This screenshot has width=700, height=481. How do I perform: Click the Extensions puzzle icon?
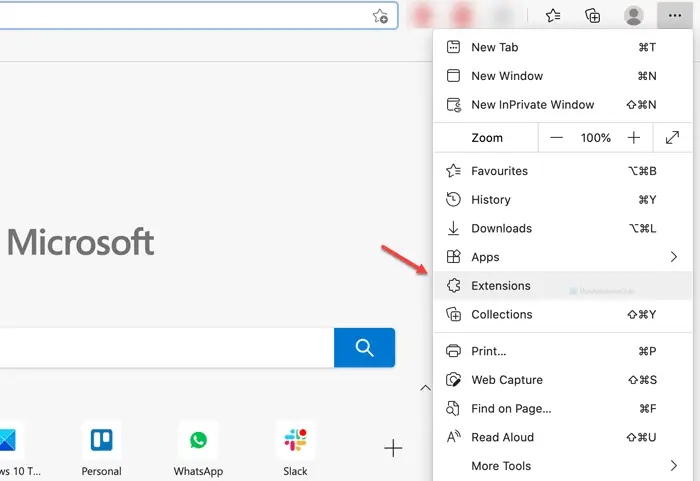pyautogui.click(x=454, y=285)
